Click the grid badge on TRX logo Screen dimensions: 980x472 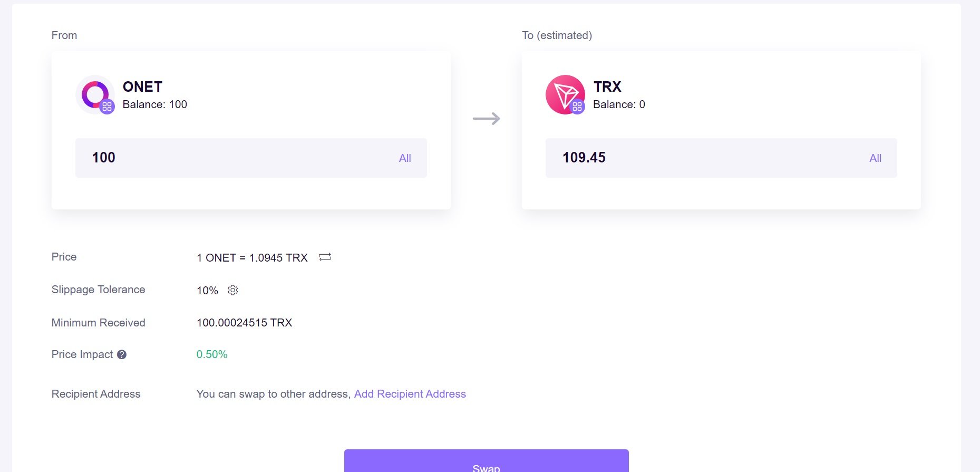pos(577,107)
